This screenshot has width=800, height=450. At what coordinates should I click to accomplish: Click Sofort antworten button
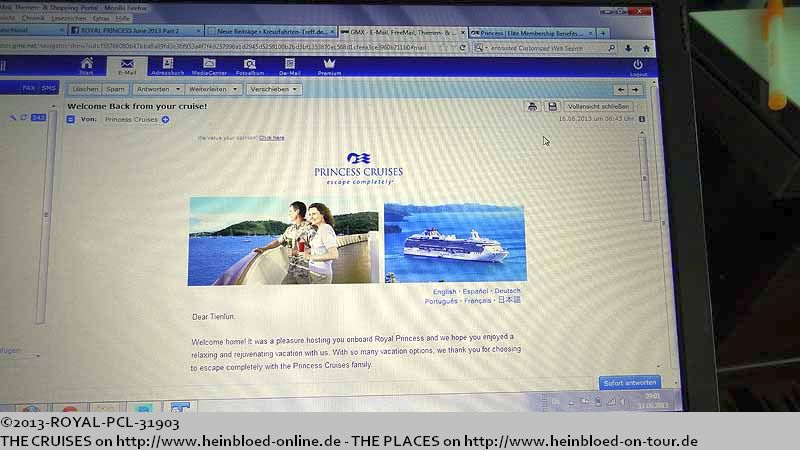click(629, 383)
